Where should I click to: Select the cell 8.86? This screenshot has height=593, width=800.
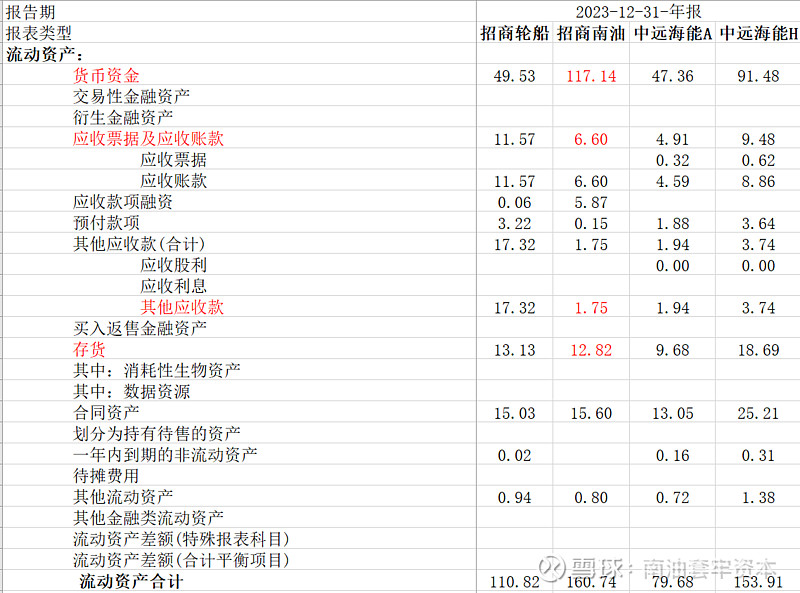point(758,181)
